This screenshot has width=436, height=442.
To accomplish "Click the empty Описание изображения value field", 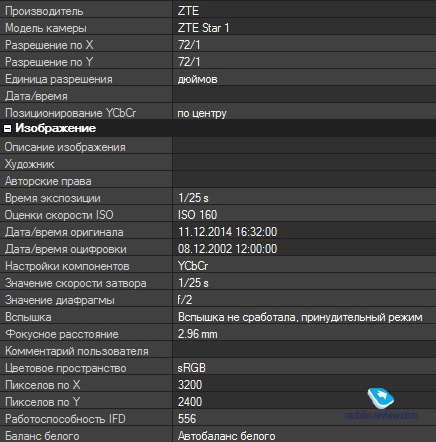I will tap(304, 146).
